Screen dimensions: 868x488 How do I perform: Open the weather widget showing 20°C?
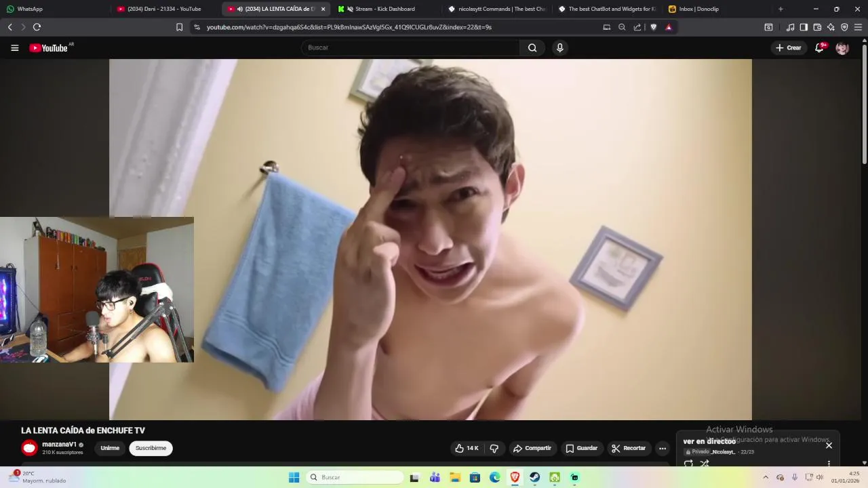click(x=37, y=477)
